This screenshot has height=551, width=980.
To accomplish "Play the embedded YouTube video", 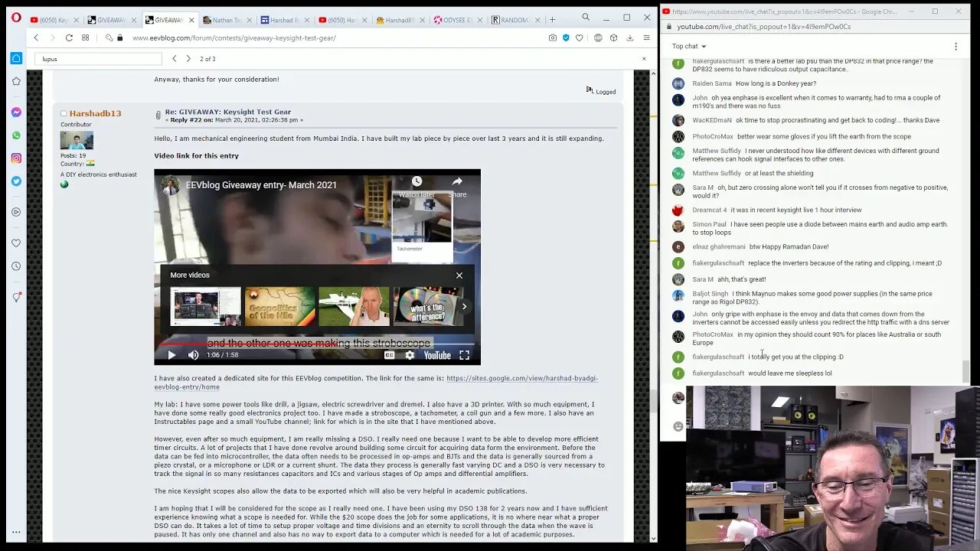I will 171,355.
